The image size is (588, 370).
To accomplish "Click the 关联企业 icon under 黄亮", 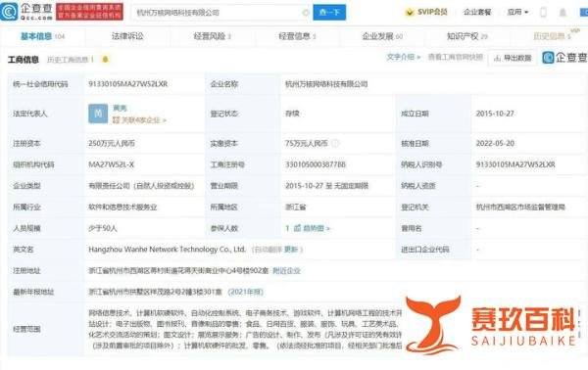I will pyautogui.click(x=116, y=120).
